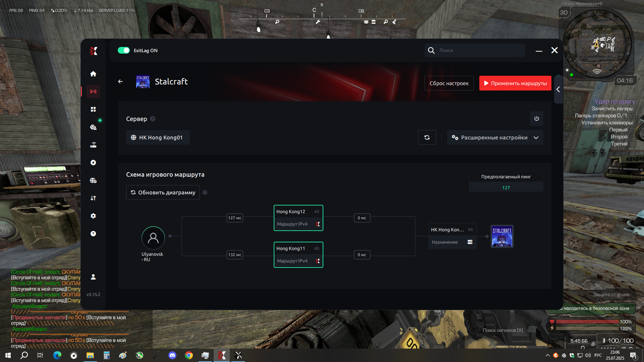Click Сброс настроек button

point(449,83)
